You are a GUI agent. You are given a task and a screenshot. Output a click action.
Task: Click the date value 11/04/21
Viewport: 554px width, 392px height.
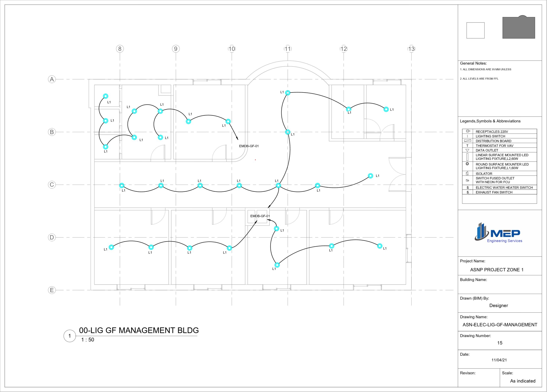coord(499,360)
